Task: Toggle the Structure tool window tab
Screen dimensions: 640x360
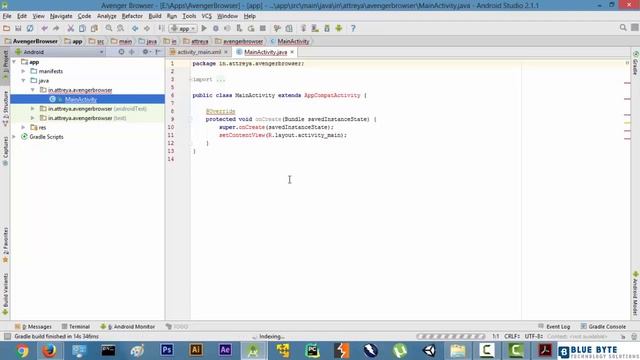Action: point(5,108)
